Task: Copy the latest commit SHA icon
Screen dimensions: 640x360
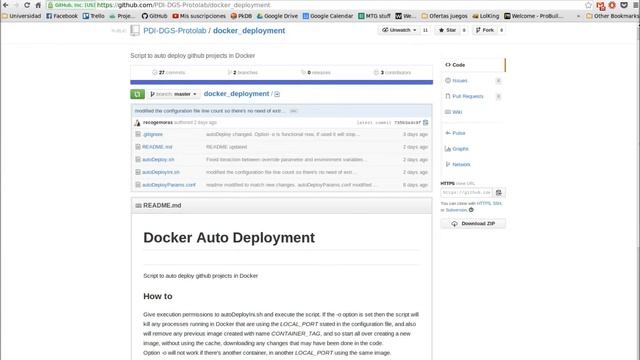Action: coord(426,122)
